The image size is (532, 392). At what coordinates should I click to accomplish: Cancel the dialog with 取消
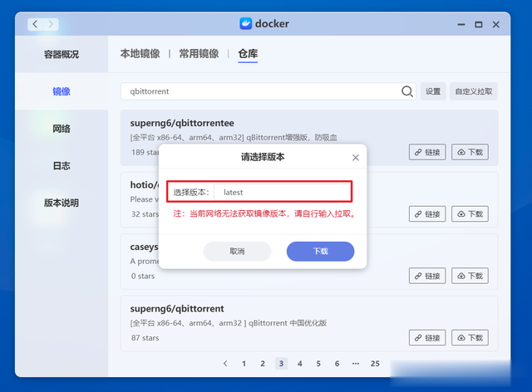(237, 252)
